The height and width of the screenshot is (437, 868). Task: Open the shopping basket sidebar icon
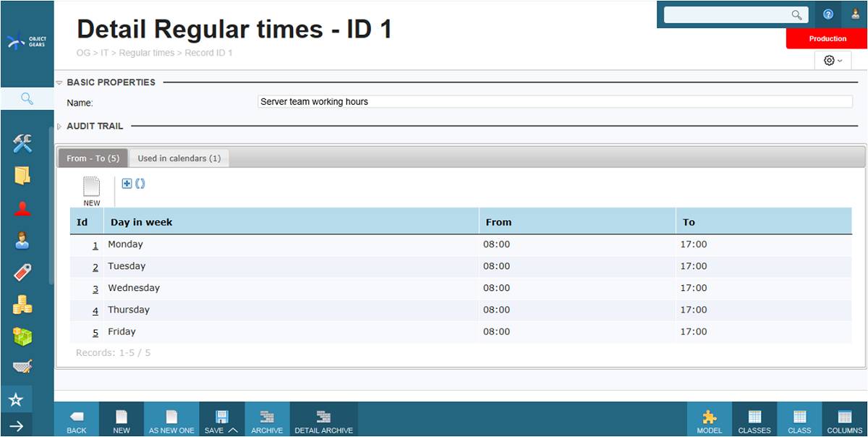pos(22,367)
